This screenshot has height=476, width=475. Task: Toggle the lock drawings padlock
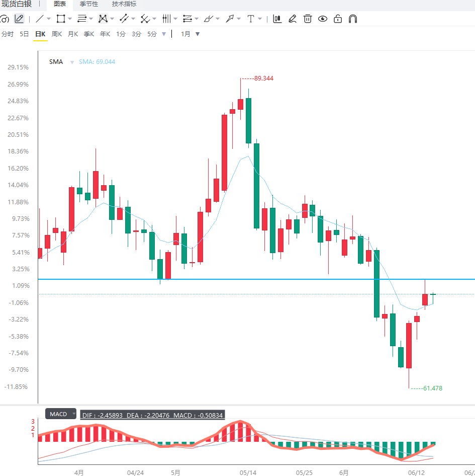tap(338, 19)
